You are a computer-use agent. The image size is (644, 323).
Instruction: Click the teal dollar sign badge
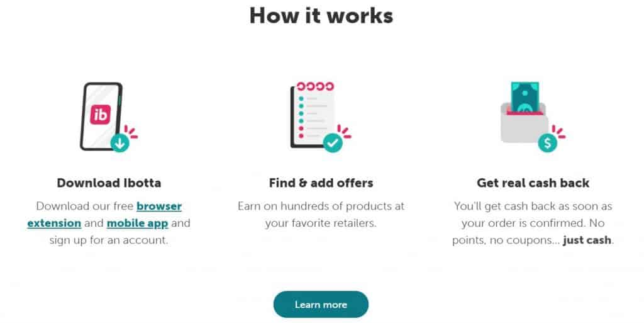[x=548, y=142]
